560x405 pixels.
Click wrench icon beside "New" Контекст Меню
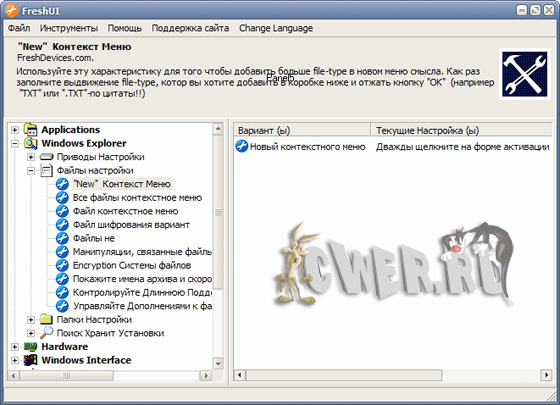(62, 184)
